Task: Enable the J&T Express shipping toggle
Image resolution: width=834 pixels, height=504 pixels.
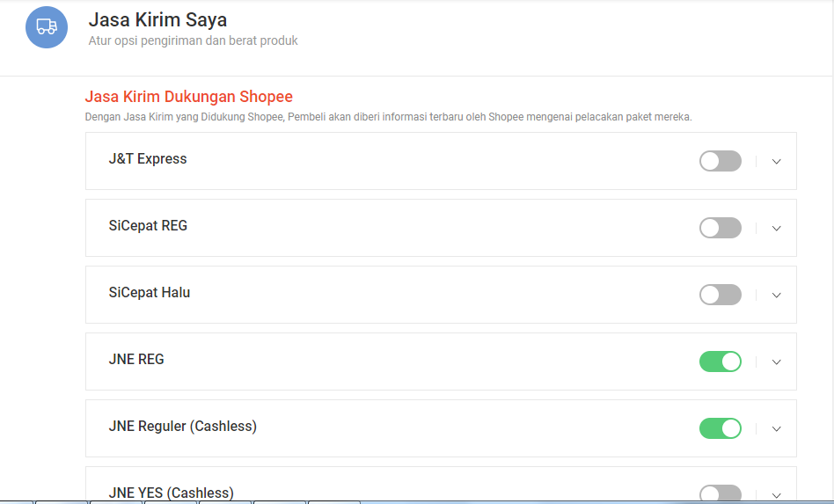Action: (721, 161)
